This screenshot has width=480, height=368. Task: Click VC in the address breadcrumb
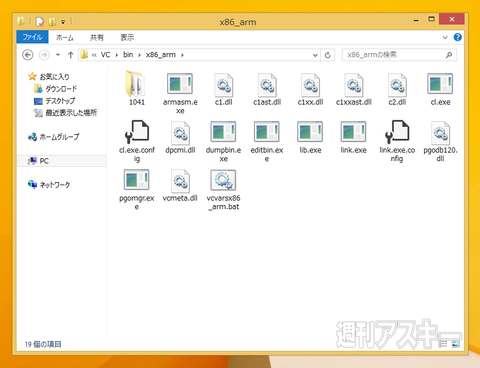[x=106, y=55]
